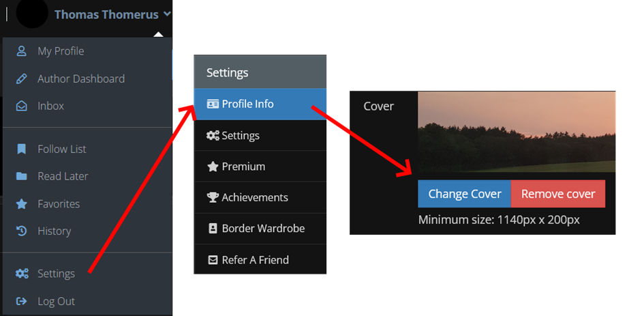This screenshot has width=644, height=316.
Task: Open Border Wardrobe in settings menu
Action: 260,229
